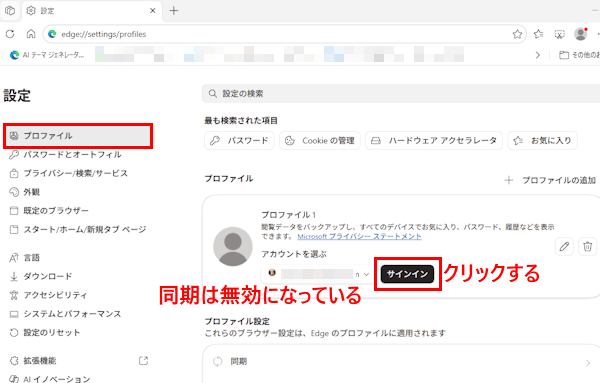Open アクセシビリティ settings section
The image size is (600, 383).
(48, 295)
